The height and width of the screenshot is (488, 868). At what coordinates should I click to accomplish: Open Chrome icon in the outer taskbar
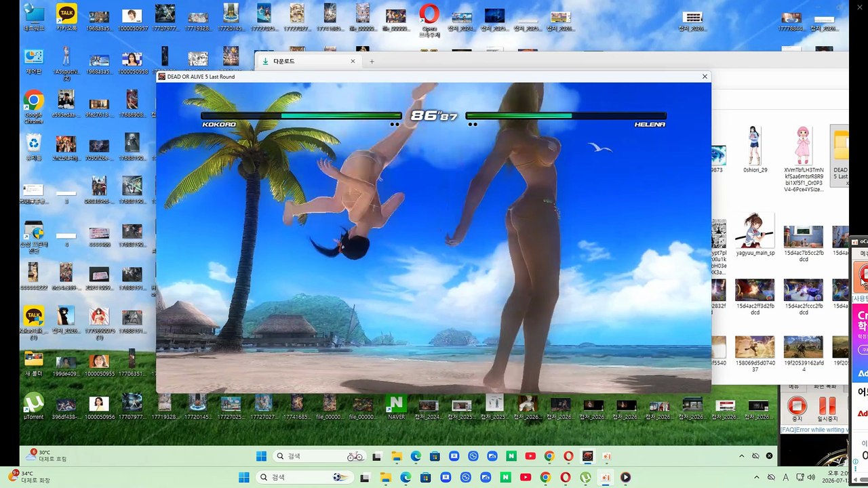[x=545, y=477]
